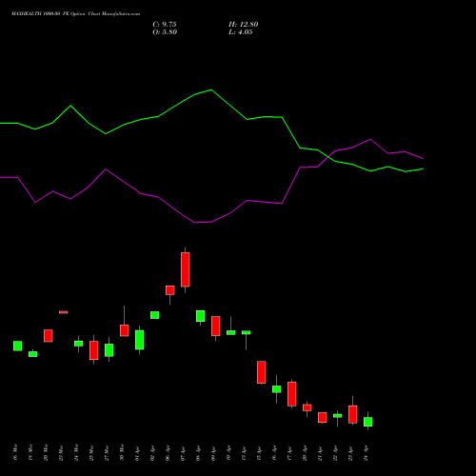Select the 15 Apr date label
The height and width of the screenshot is (476, 476).
coord(259,453)
